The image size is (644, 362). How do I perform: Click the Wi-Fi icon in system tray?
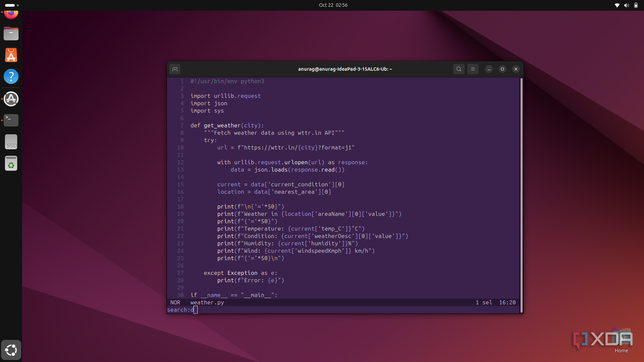tap(617, 5)
